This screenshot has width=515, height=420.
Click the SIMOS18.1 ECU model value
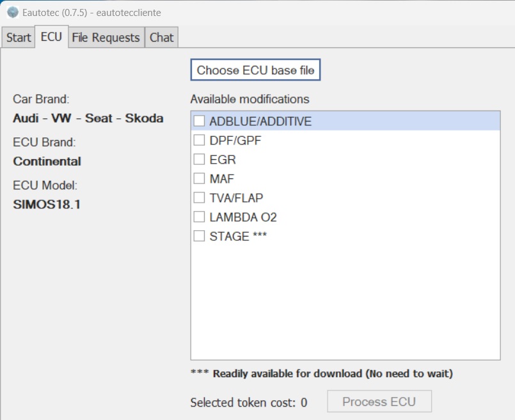pyautogui.click(x=47, y=205)
